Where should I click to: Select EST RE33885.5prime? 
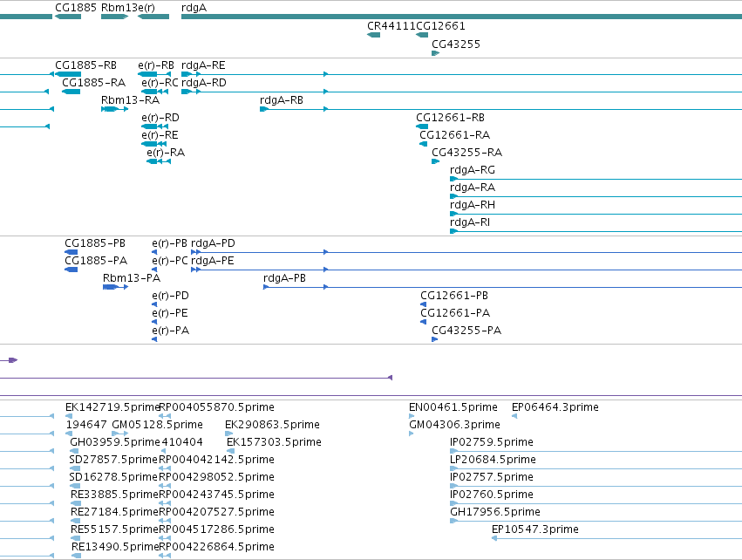pyautogui.click(x=114, y=495)
